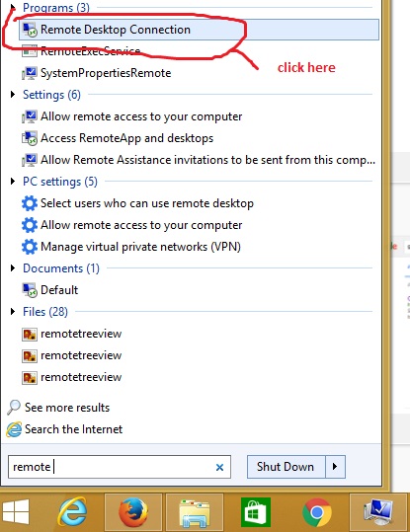Viewport: 410px width, 532px height.
Task: Open SystemPropertiesRemote program
Action: click(106, 73)
